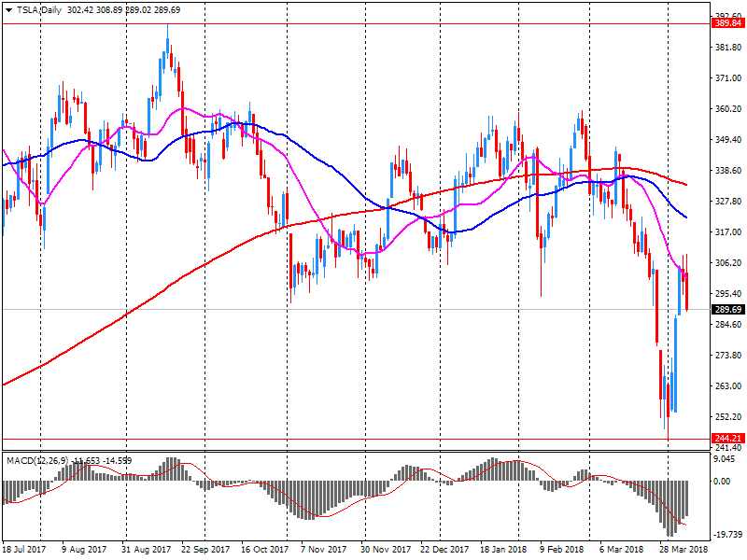This screenshot has width=747, height=560.
Task: Click the OHLC values 302.42 308.89 289.02 289.69
Action: (124, 10)
